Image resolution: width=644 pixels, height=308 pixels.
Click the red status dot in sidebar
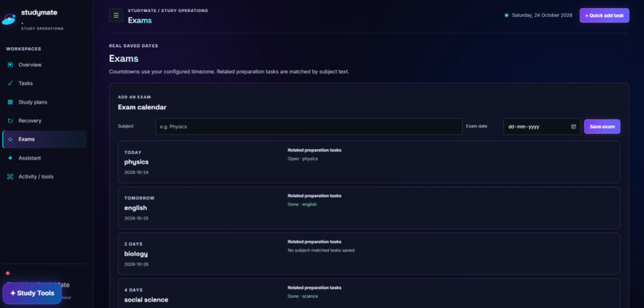pos(8,273)
